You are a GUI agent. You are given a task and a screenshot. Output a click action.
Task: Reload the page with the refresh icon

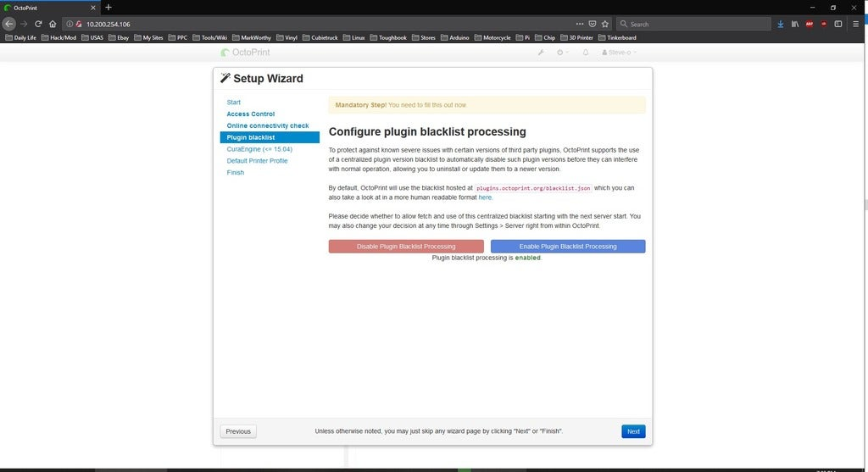coord(38,24)
